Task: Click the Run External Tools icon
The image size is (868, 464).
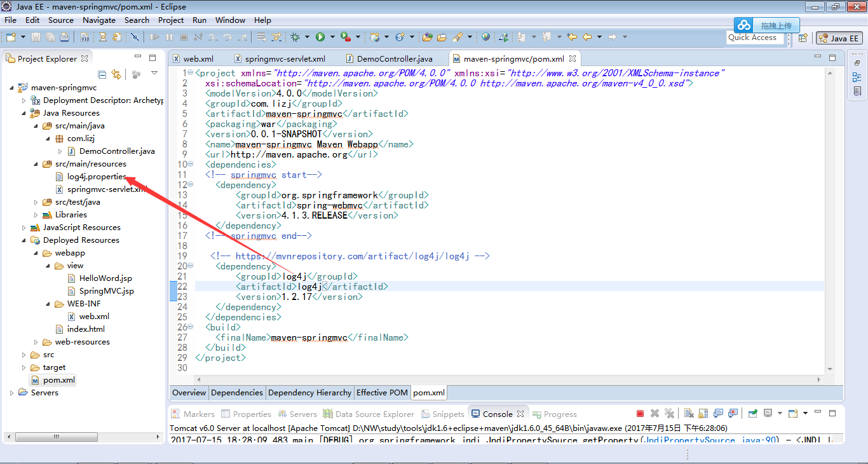Action: 346,38
